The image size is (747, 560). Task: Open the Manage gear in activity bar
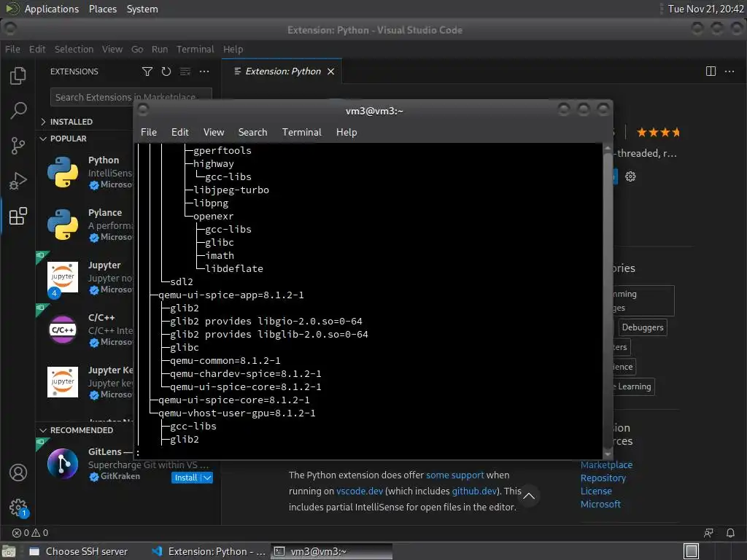(x=18, y=507)
